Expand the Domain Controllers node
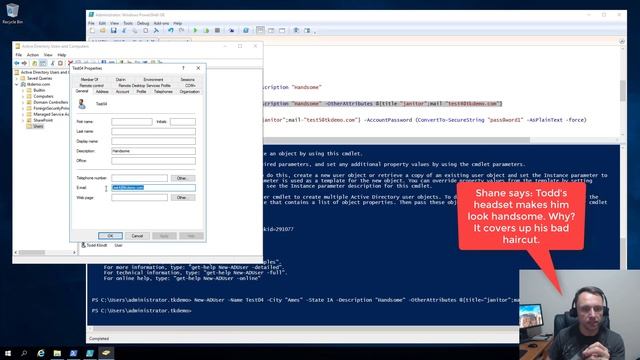The width and height of the screenshot is (640, 360). (x=23, y=102)
